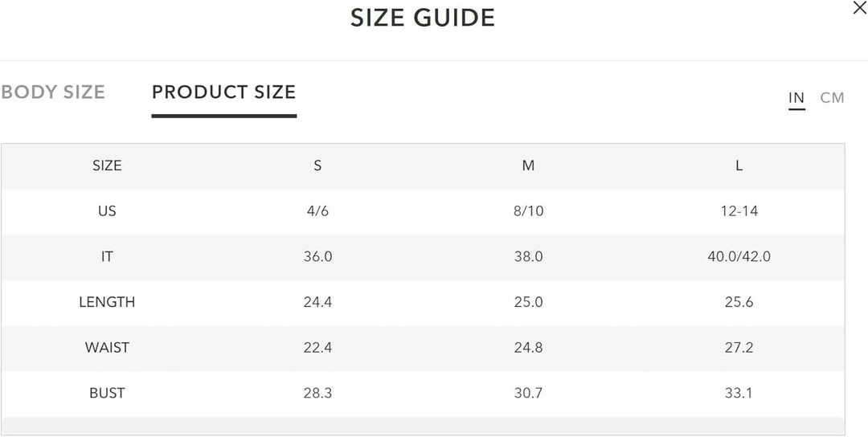Image resolution: width=868 pixels, height=437 pixels.
Task: Click the SIZE GUIDE heading
Action: point(423,18)
